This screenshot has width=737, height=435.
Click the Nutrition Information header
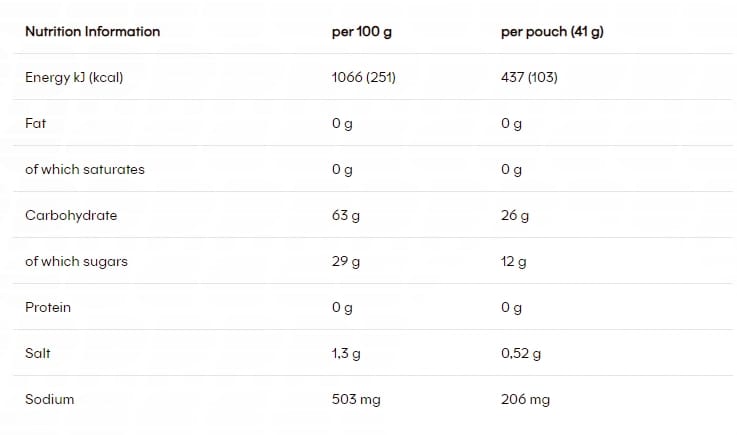point(92,31)
